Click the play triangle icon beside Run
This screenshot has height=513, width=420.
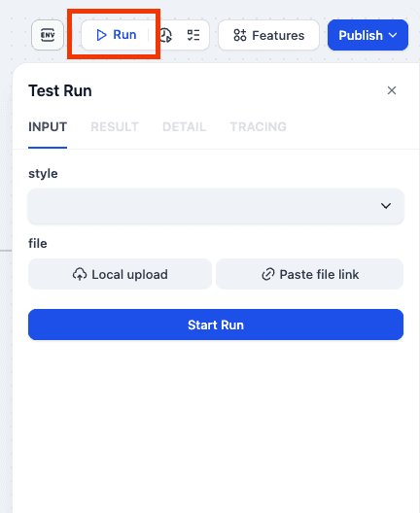click(101, 35)
